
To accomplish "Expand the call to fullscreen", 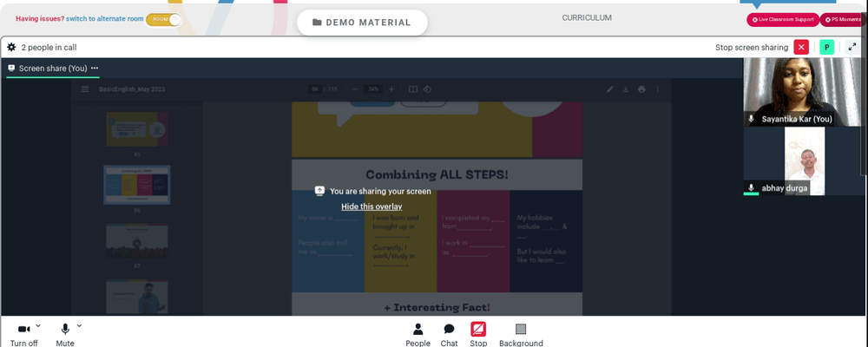I will (x=852, y=47).
